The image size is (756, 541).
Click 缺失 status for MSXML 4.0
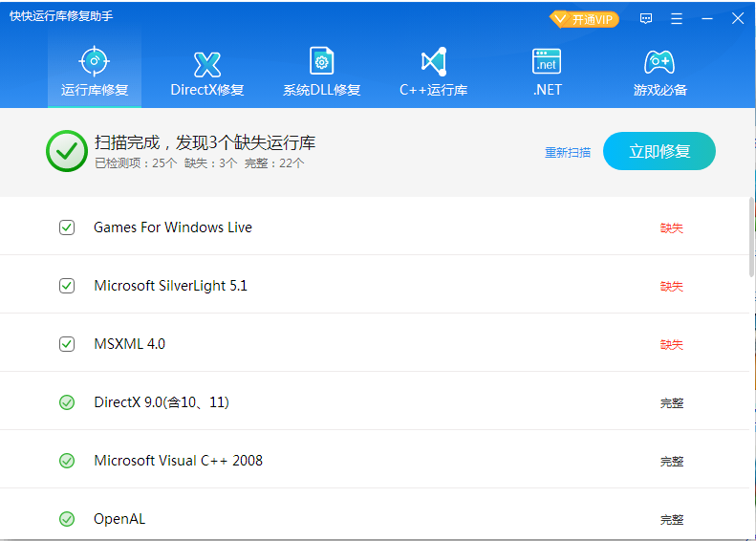tap(672, 345)
